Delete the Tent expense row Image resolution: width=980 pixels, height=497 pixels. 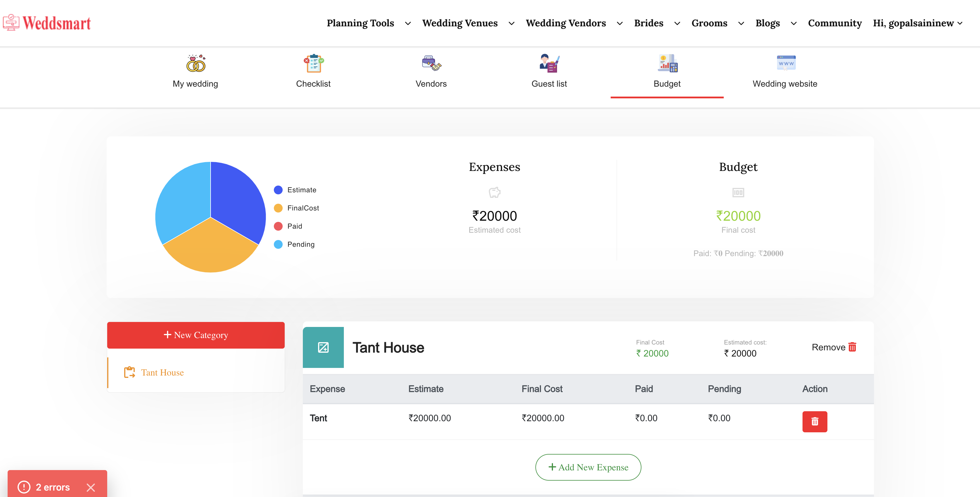[815, 421]
